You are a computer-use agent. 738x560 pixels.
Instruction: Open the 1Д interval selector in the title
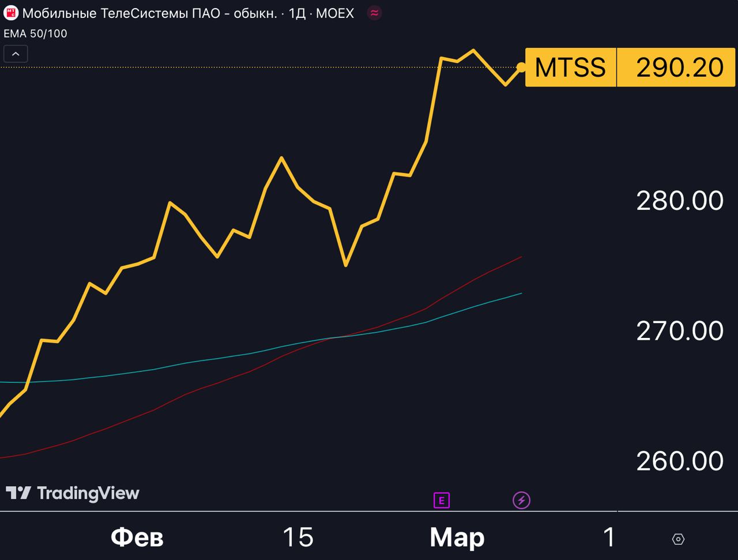click(x=296, y=13)
